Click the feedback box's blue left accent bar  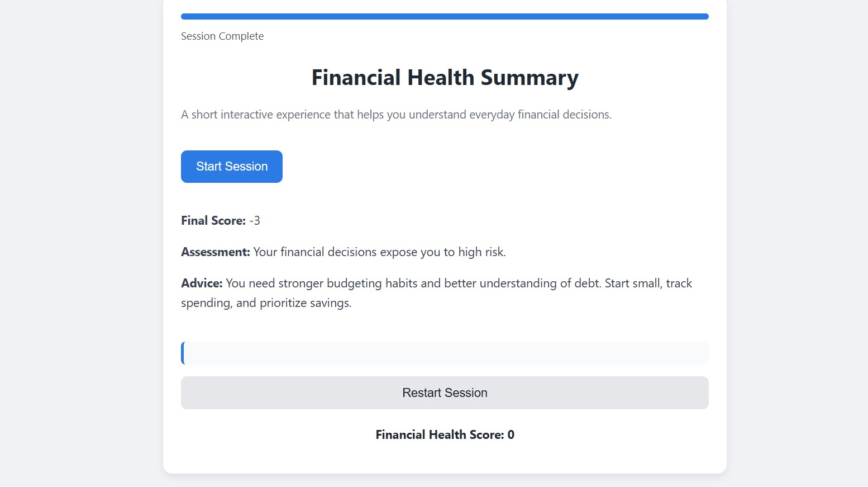[183, 353]
